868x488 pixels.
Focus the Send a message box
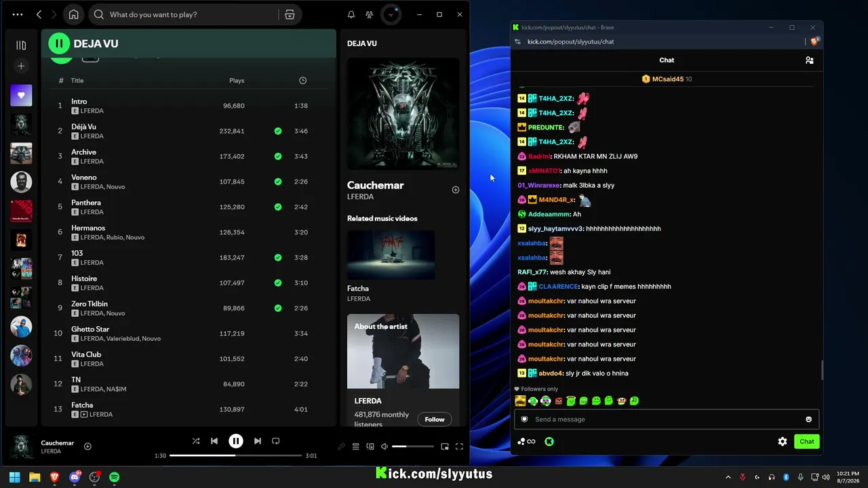[x=667, y=420]
